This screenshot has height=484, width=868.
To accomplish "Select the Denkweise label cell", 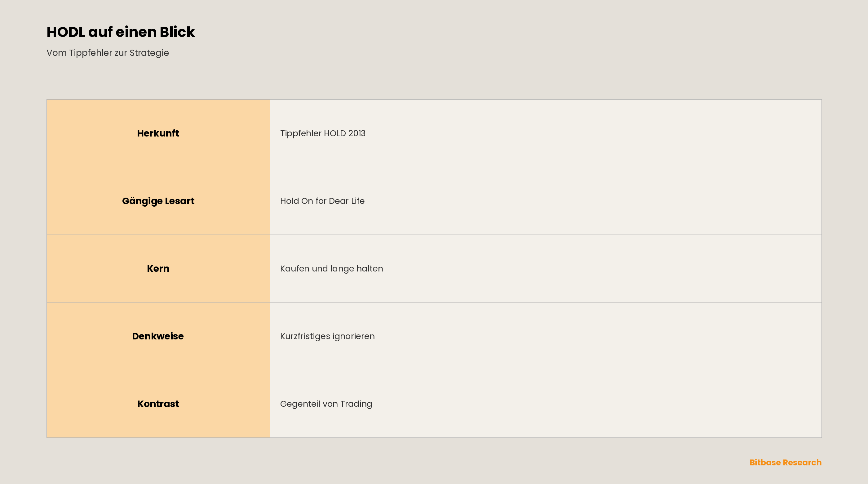I will (158, 336).
